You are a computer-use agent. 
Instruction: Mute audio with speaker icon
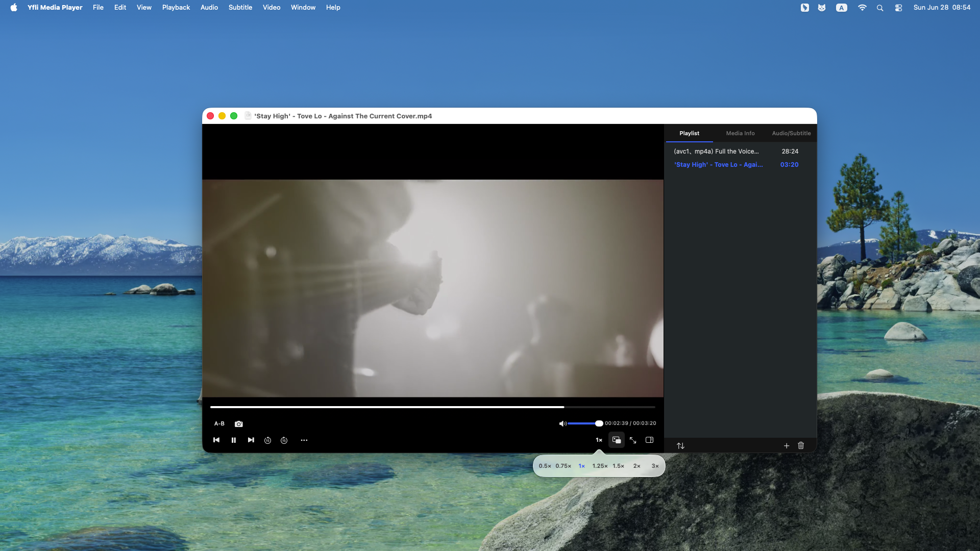pos(562,423)
